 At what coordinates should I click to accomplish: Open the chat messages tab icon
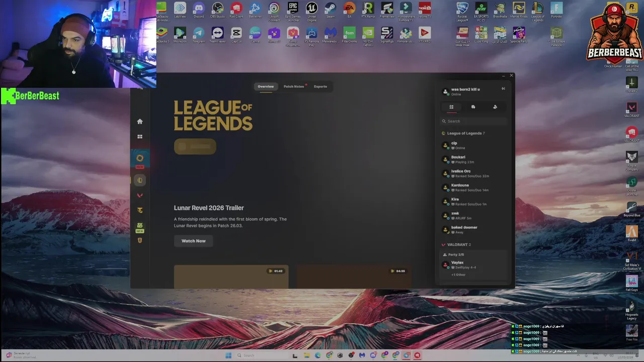tap(473, 107)
